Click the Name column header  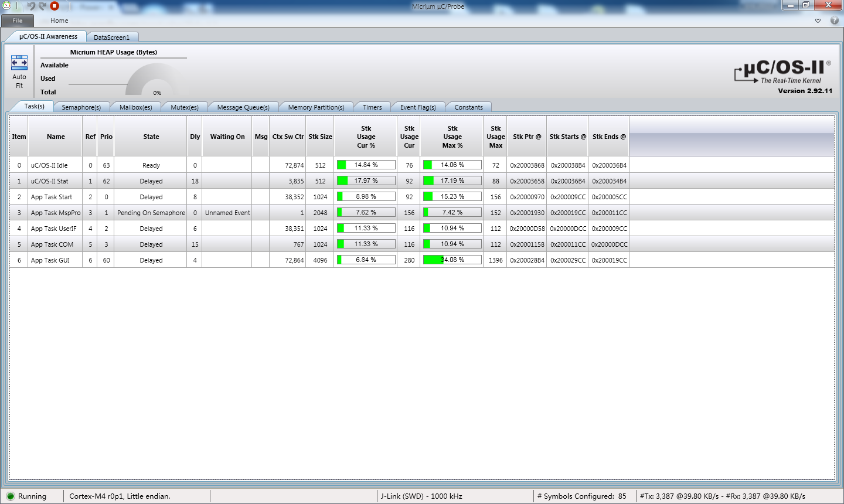click(56, 137)
